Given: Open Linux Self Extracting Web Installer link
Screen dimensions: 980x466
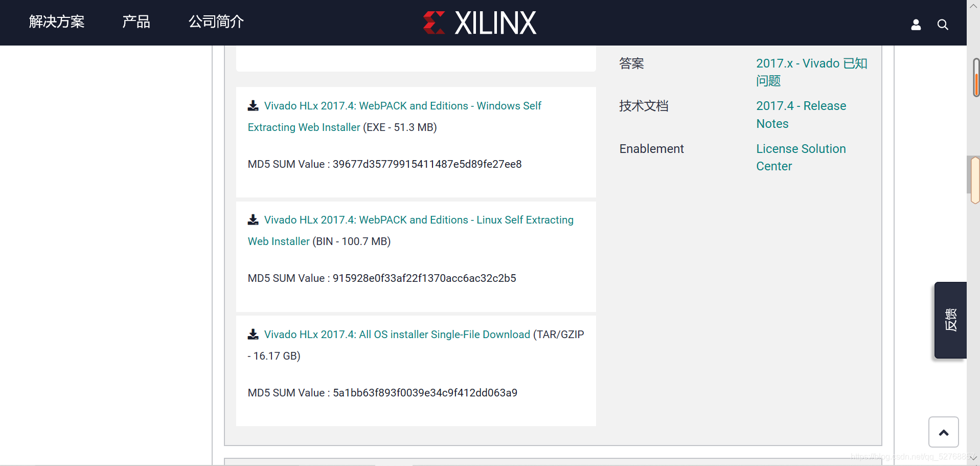Looking at the screenshot, I should 411,231.
